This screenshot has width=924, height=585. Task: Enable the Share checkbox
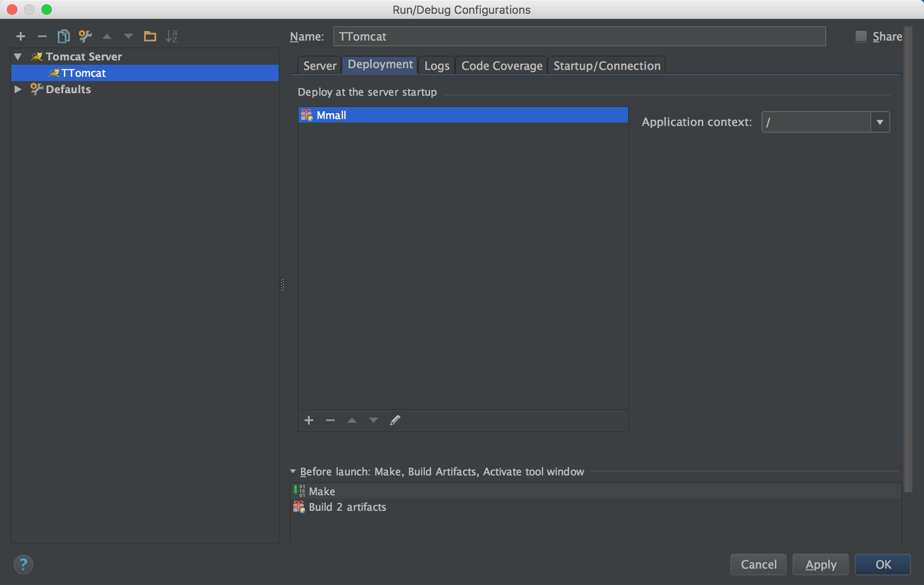861,37
